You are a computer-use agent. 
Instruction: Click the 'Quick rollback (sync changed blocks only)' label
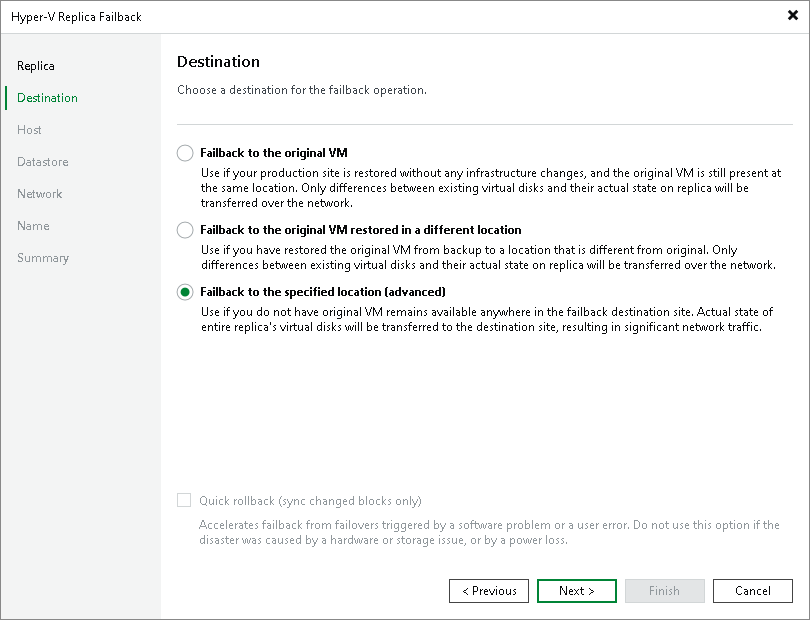[310, 501]
